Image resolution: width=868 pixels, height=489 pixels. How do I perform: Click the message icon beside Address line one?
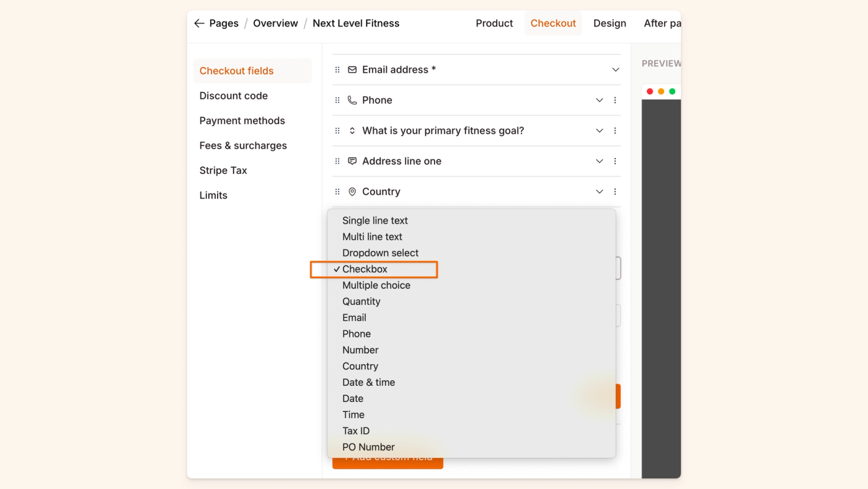352,161
